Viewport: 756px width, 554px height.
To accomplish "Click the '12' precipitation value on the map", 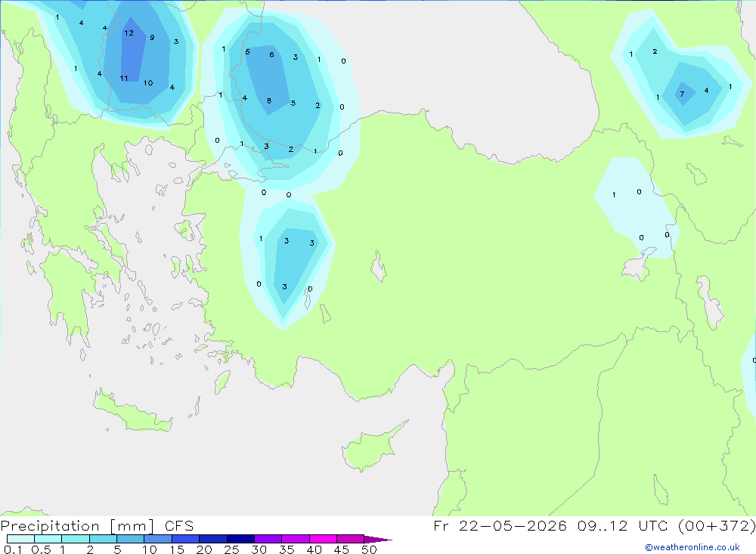I will [129, 32].
